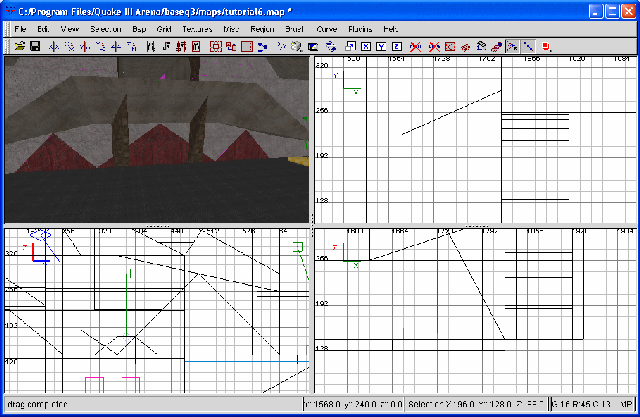The width and height of the screenshot is (640, 417).
Task: Select inside brushes icon
Action: click(x=196, y=47)
